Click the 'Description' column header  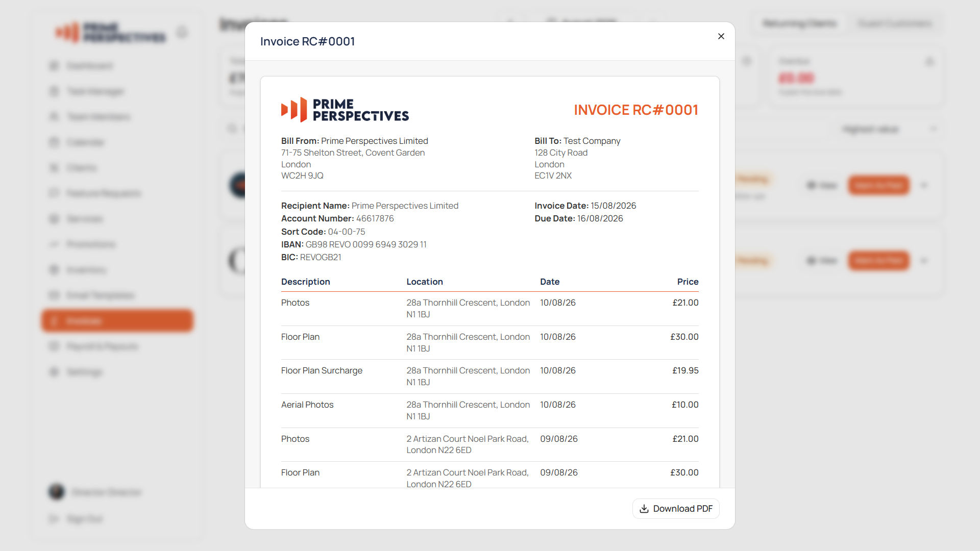click(x=305, y=282)
